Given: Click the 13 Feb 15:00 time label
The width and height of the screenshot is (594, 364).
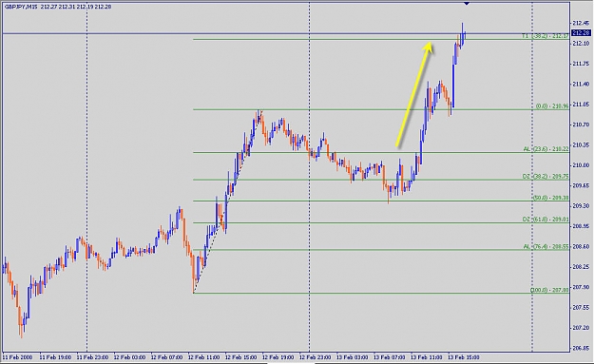Looking at the screenshot, I should [464, 357].
